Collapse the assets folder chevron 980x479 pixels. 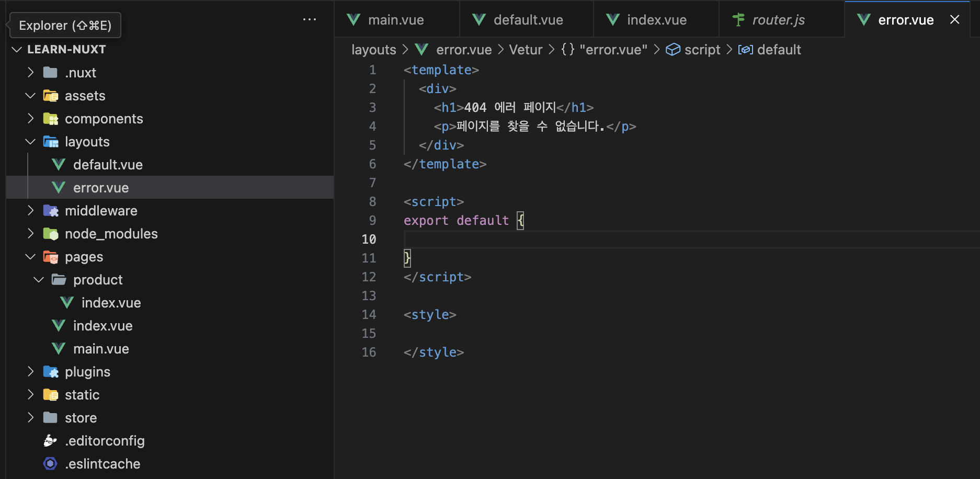pos(30,95)
